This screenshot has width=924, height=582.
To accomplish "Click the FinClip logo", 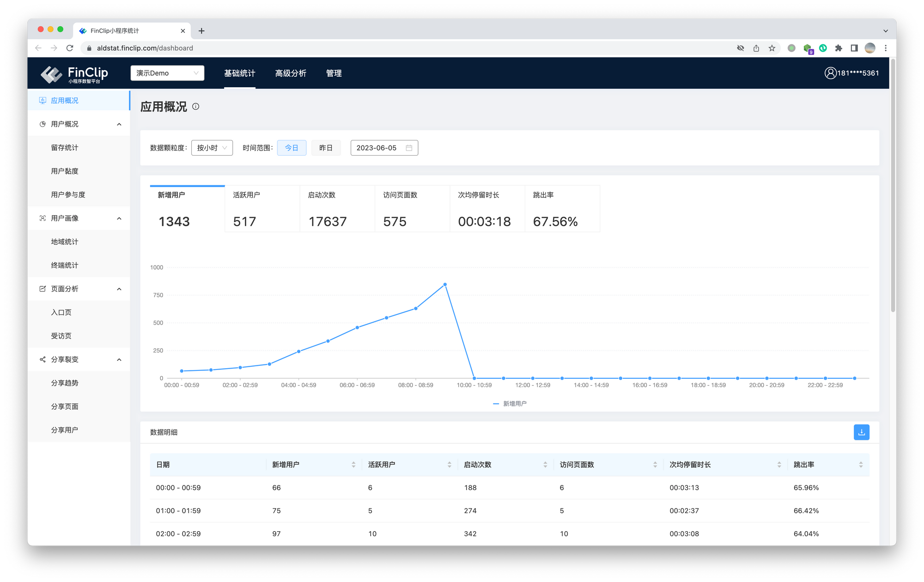I will tap(74, 74).
